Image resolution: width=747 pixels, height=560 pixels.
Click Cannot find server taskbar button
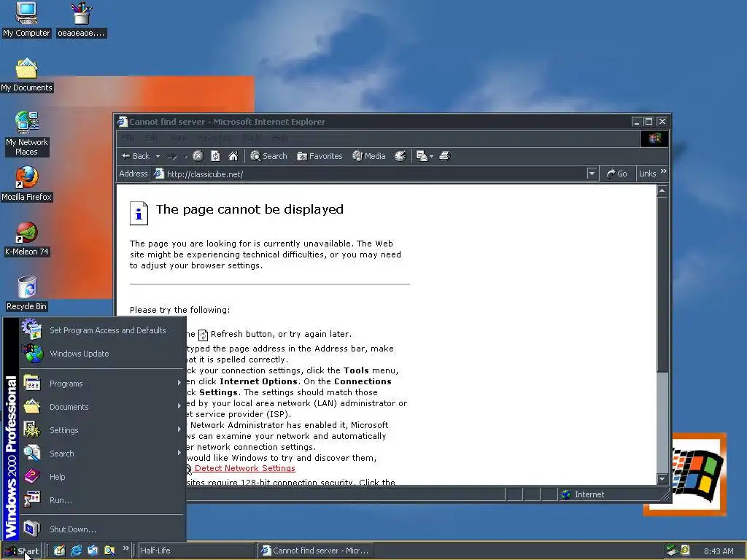click(317, 551)
